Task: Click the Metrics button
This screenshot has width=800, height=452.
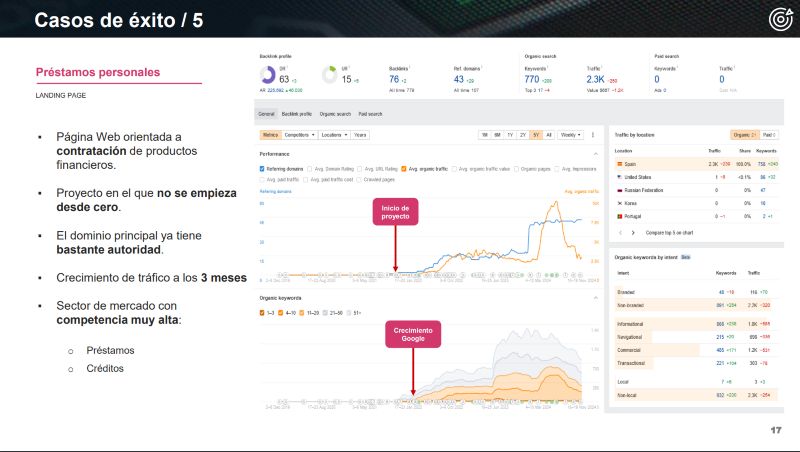Action: pos(270,134)
